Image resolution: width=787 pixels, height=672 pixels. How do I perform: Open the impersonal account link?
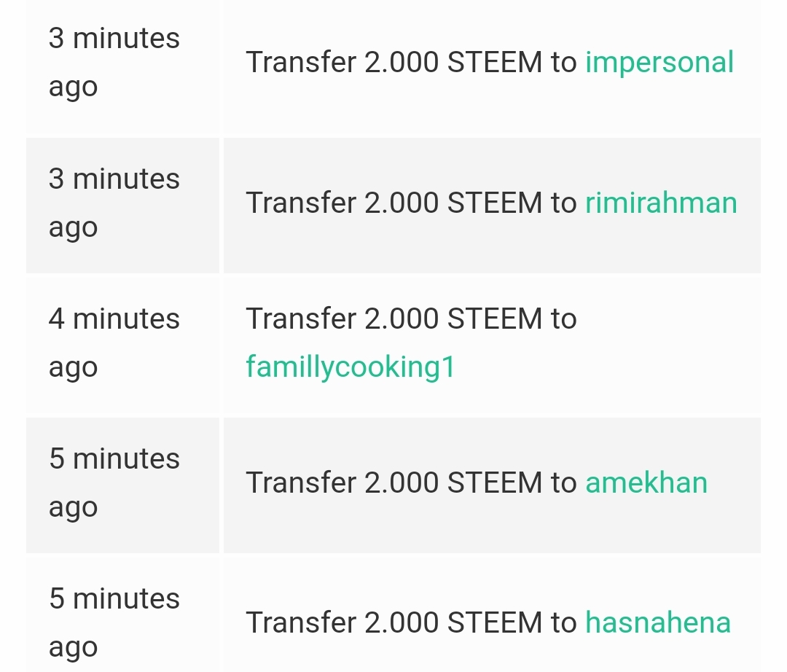pos(659,63)
